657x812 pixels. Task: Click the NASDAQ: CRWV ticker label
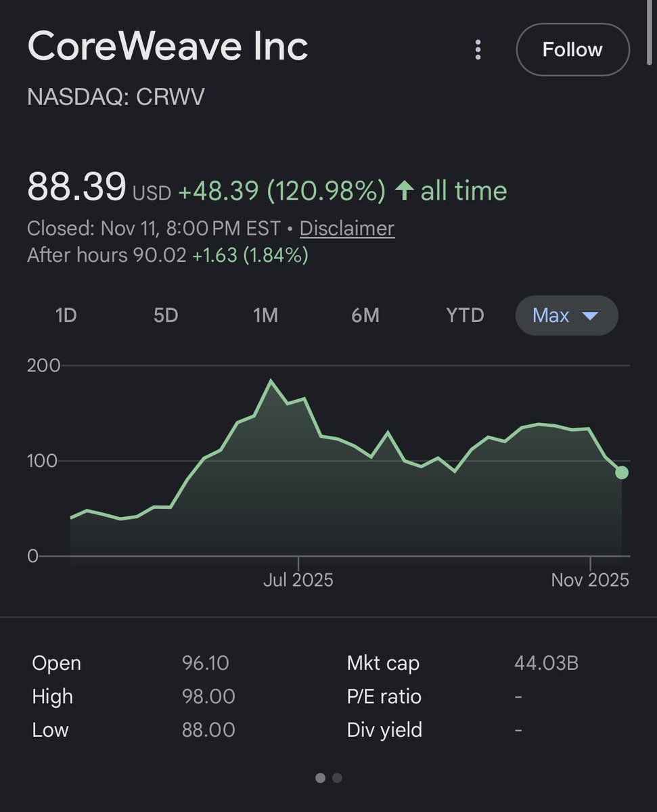tap(116, 97)
